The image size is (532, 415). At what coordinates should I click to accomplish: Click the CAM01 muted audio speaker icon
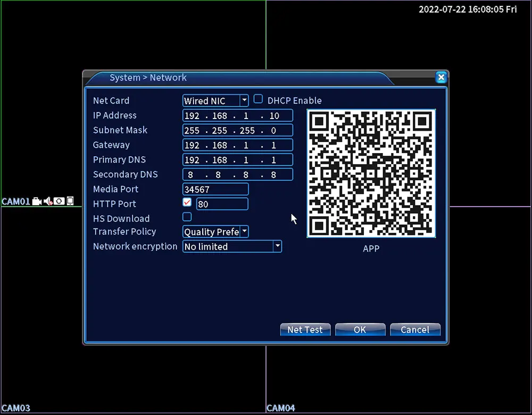tap(48, 201)
